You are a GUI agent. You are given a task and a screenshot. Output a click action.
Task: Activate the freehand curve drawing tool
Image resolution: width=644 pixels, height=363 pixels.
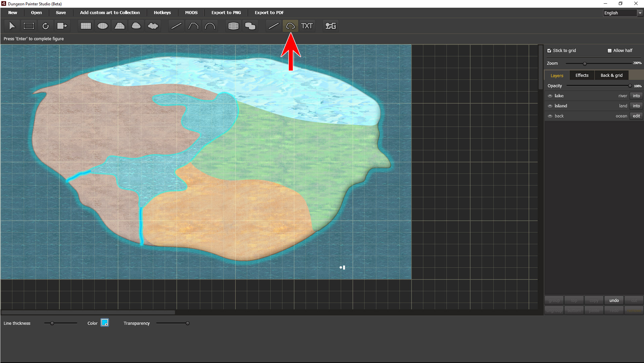290,26
